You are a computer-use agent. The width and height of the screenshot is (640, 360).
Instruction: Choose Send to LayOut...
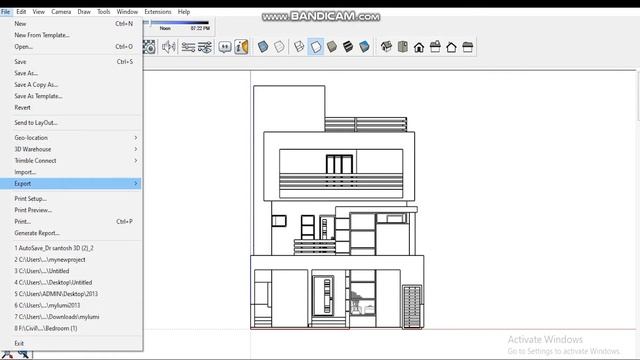tap(71, 122)
